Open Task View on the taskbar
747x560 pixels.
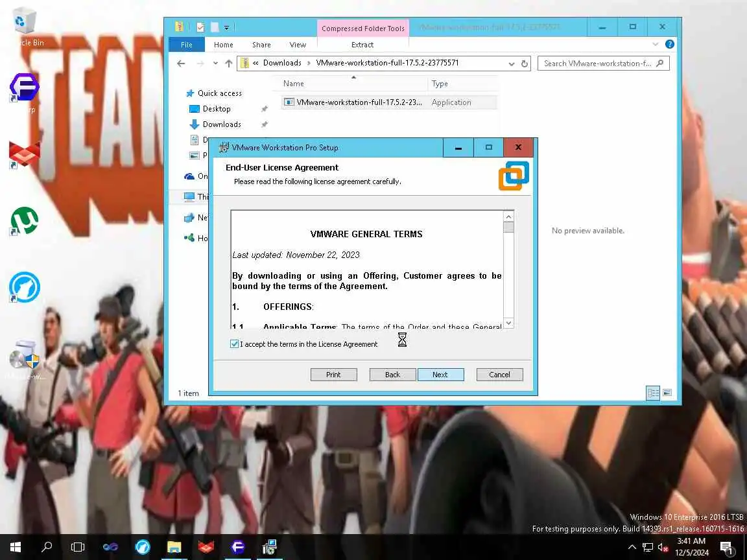click(78, 546)
